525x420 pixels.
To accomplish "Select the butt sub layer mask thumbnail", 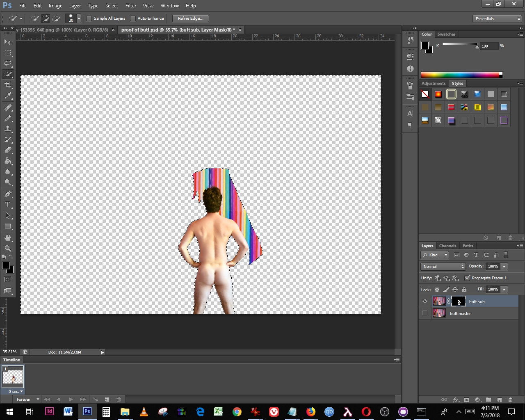I will pyautogui.click(x=459, y=301).
